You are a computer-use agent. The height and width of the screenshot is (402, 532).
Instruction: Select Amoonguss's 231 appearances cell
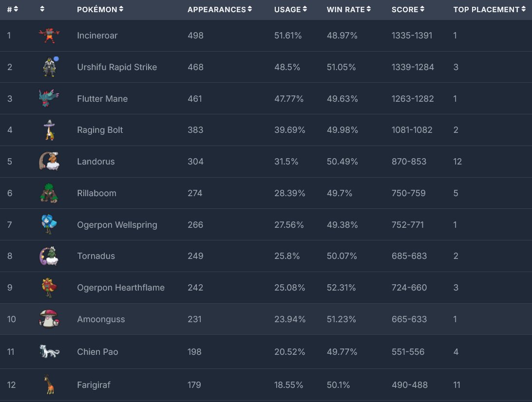[195, 319]
